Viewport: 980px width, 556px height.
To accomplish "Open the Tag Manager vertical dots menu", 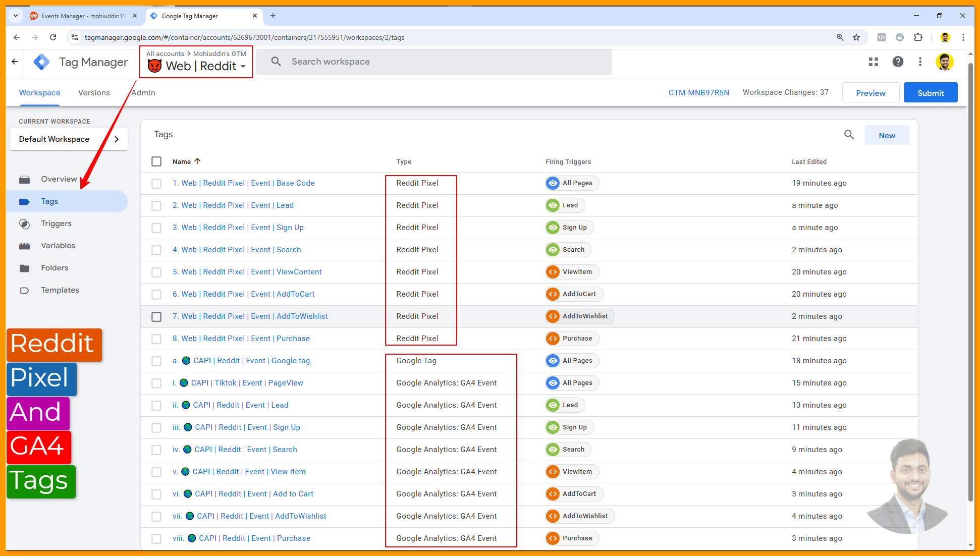I will tap(920, 62).
